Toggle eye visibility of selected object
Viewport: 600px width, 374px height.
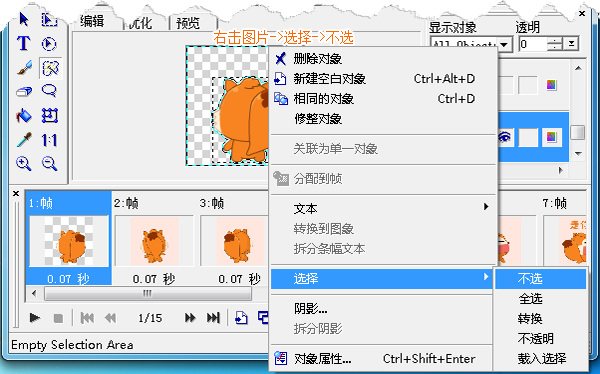click(x=505, y=137)
